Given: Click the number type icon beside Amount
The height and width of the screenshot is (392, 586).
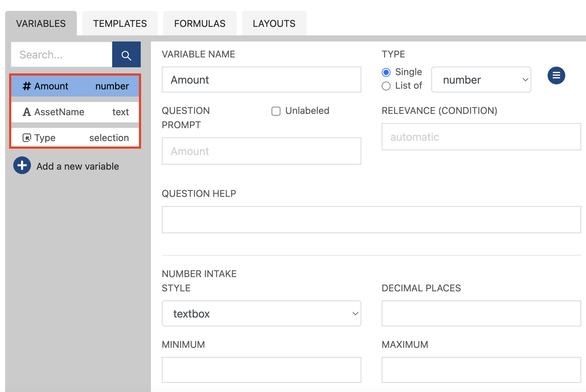Looking at the screenshot, I should (x=27, y=86).
